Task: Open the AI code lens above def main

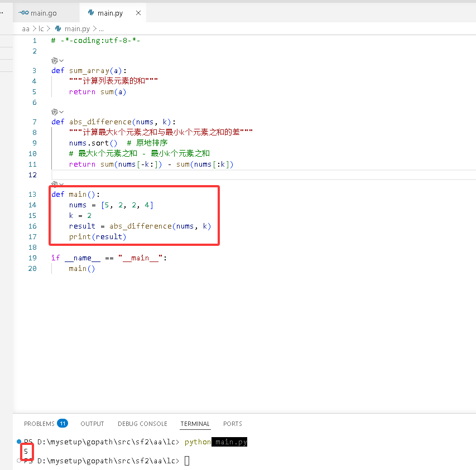Action: 57,184
